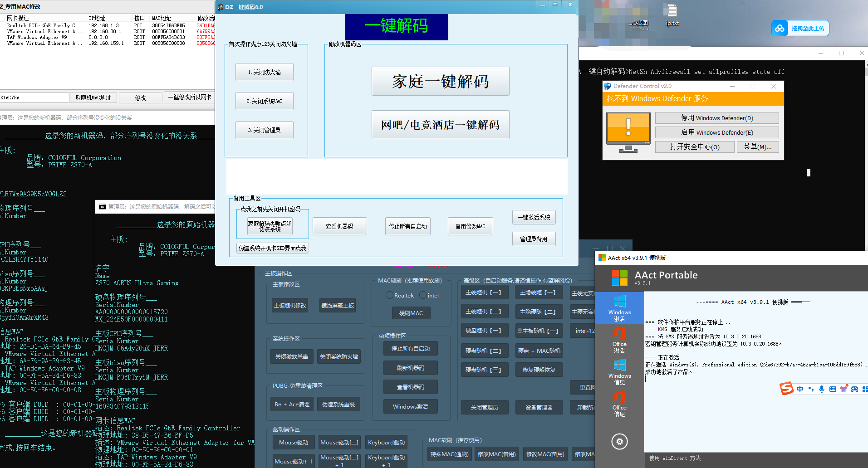Click the command prompt vertical scrollbar

coord(866,136)
